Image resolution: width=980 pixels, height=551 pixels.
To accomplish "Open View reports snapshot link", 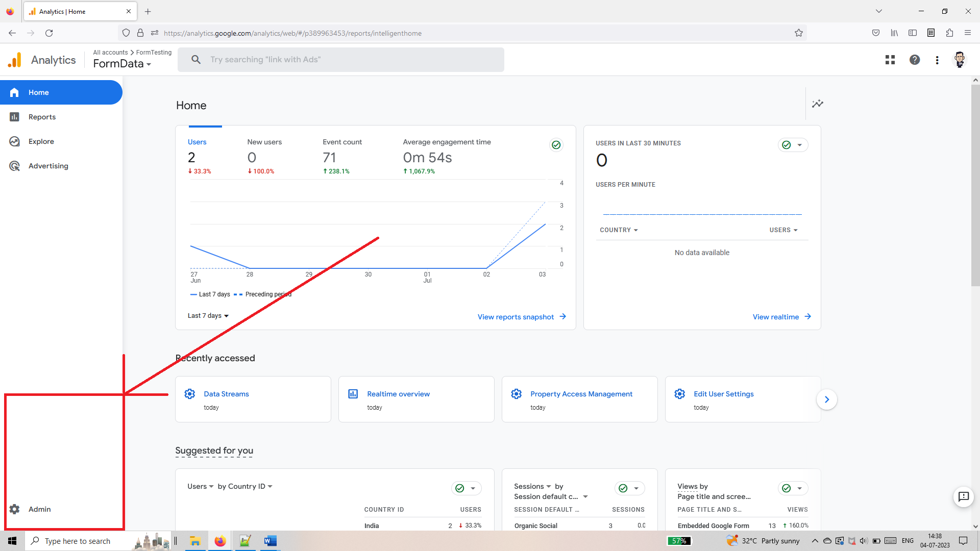I will point(522,317).
